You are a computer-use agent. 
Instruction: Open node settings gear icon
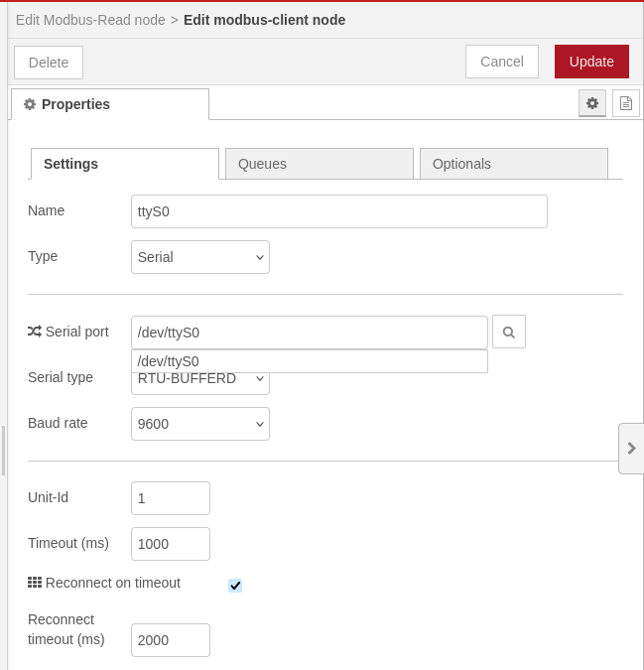click(x=591, y=103)
